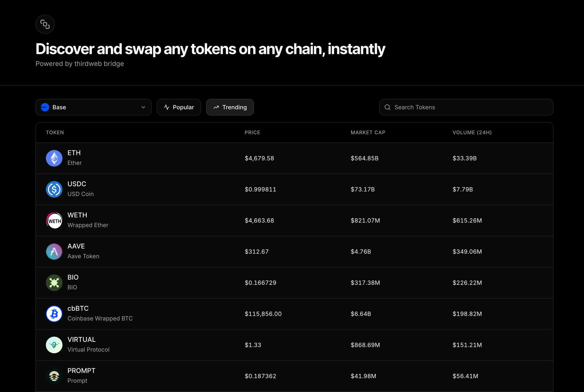
Task: Click the Market Cap column header
Action: (368, 133)
